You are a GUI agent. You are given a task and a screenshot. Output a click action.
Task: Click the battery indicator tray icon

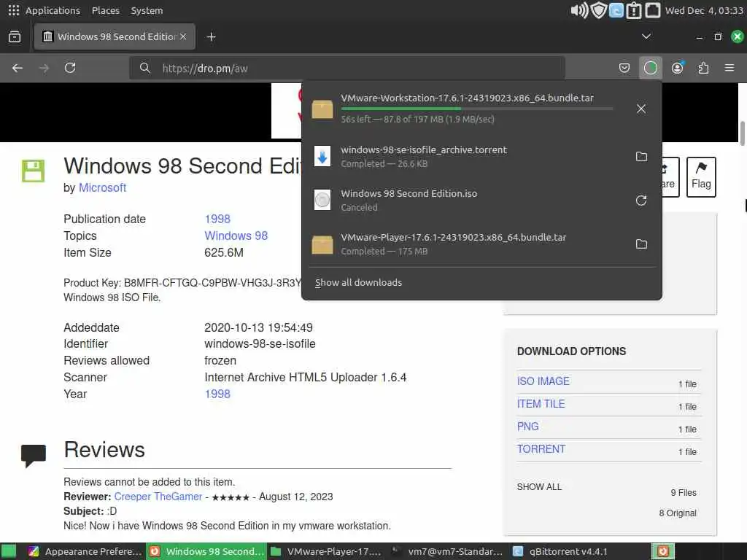tap(634, 10)
